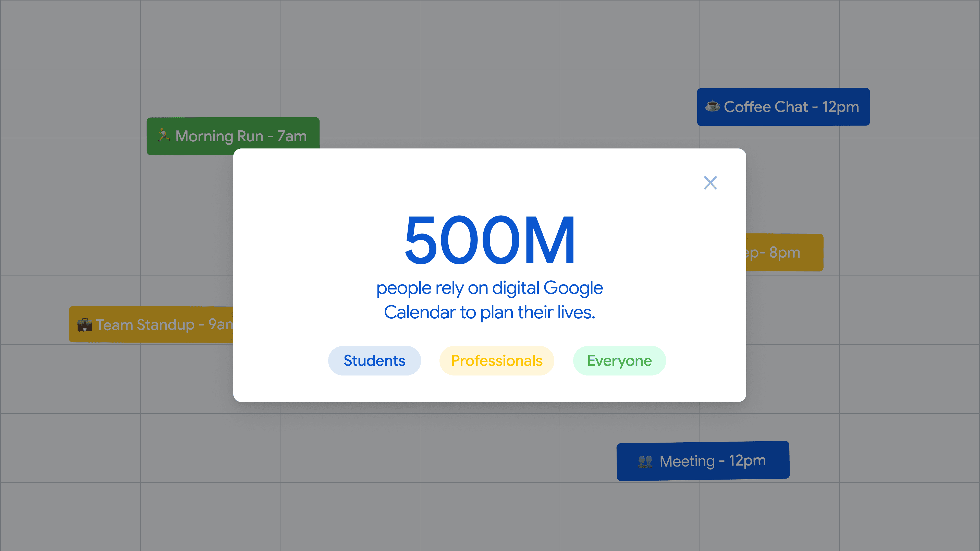Close the 500M popup dialog
980x551 pixels.
(710, 183)
